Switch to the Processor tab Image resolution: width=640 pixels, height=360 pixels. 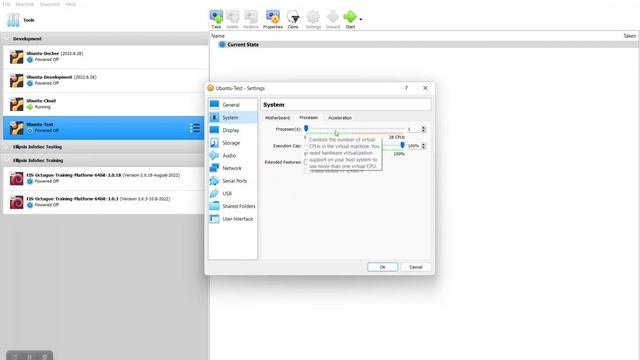[309, 118]
